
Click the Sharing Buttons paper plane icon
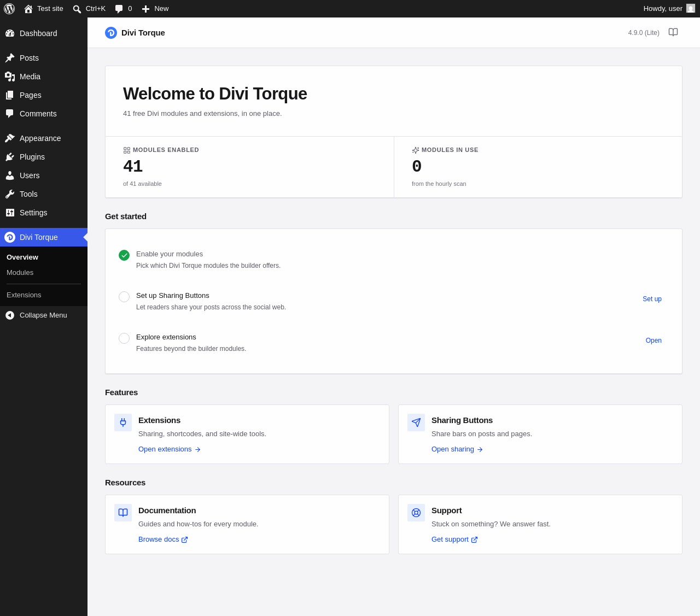(416, 423)
